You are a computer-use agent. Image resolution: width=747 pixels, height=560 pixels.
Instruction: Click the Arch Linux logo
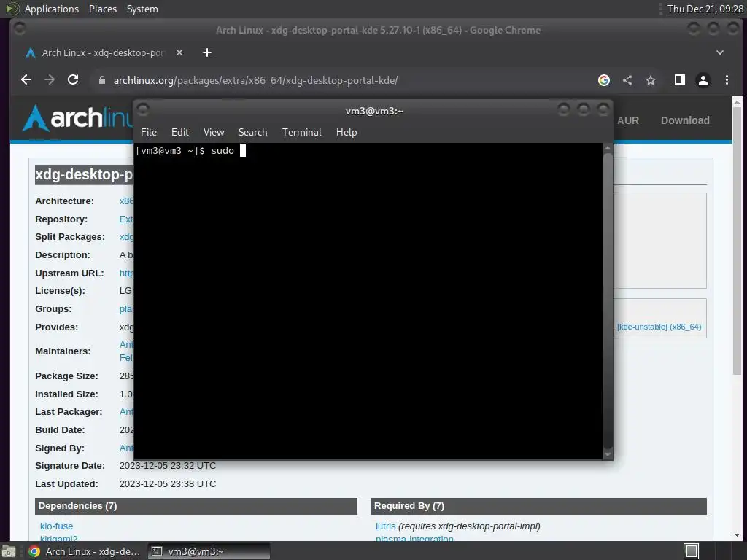click(77, 117)
